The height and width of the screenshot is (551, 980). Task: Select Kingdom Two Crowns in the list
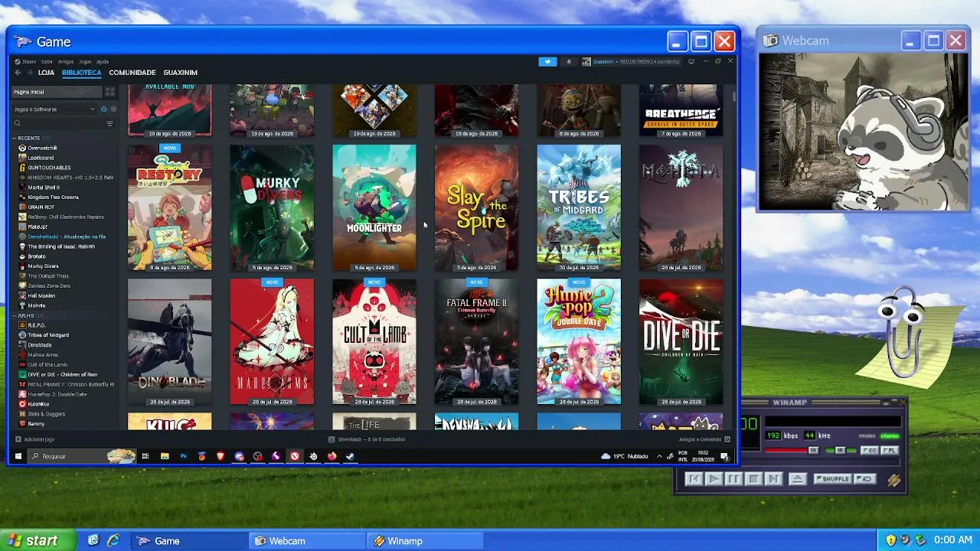tap(53, 197)
